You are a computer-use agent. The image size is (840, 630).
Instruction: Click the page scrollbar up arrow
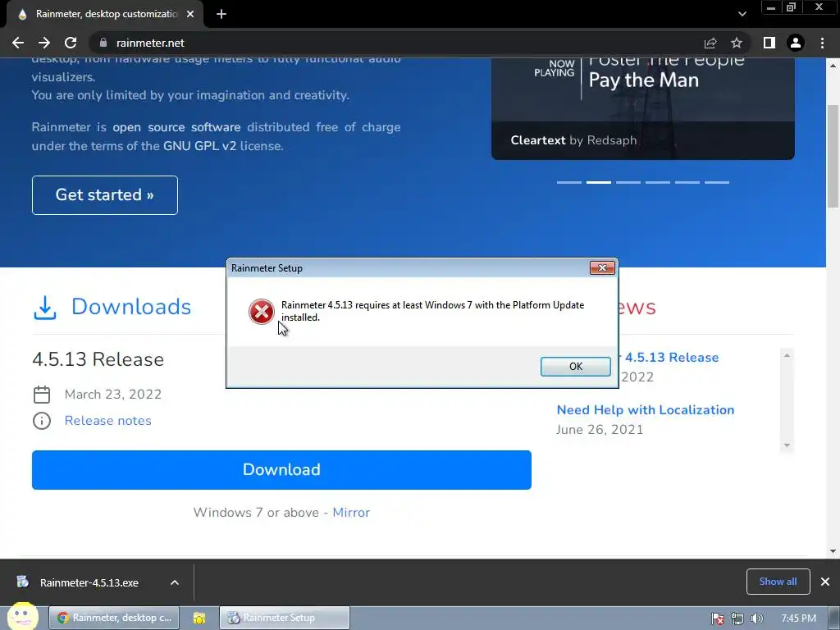tap(833, 65)
